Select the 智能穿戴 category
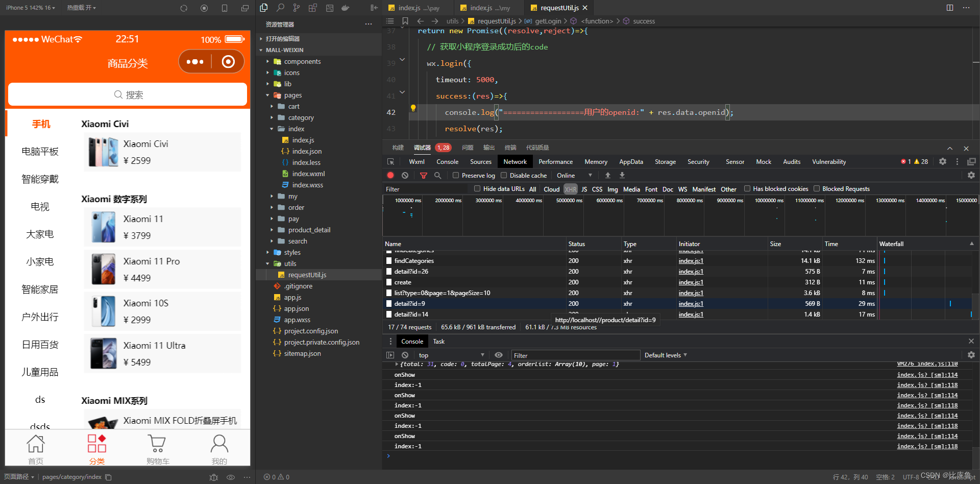Screen dimensions: 980x484 [40, 179]
